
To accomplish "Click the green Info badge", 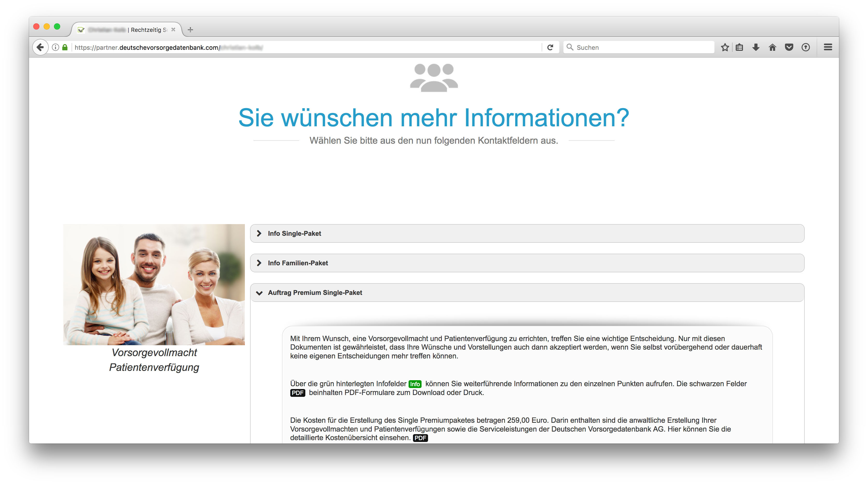I will [415, 384].
